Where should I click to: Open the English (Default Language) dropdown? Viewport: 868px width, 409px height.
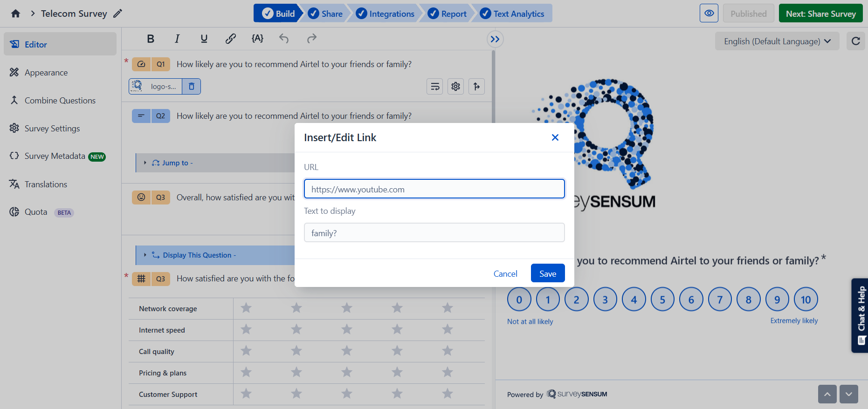tap(777, 41)
